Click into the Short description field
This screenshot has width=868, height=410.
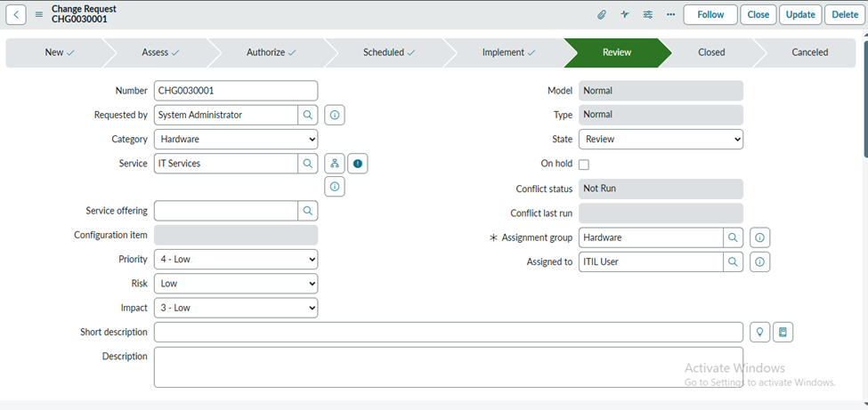tap(448, 333)
